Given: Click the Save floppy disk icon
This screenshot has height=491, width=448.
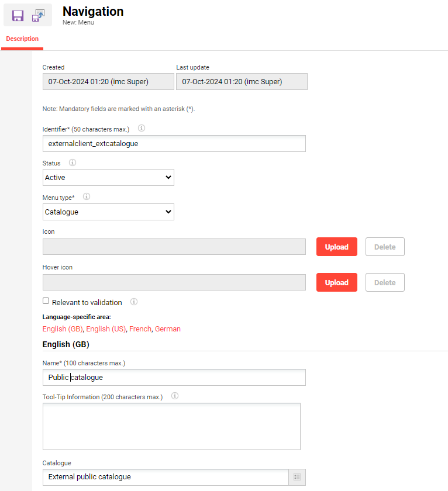Looking at the screenshot, I should click(18, 16).
